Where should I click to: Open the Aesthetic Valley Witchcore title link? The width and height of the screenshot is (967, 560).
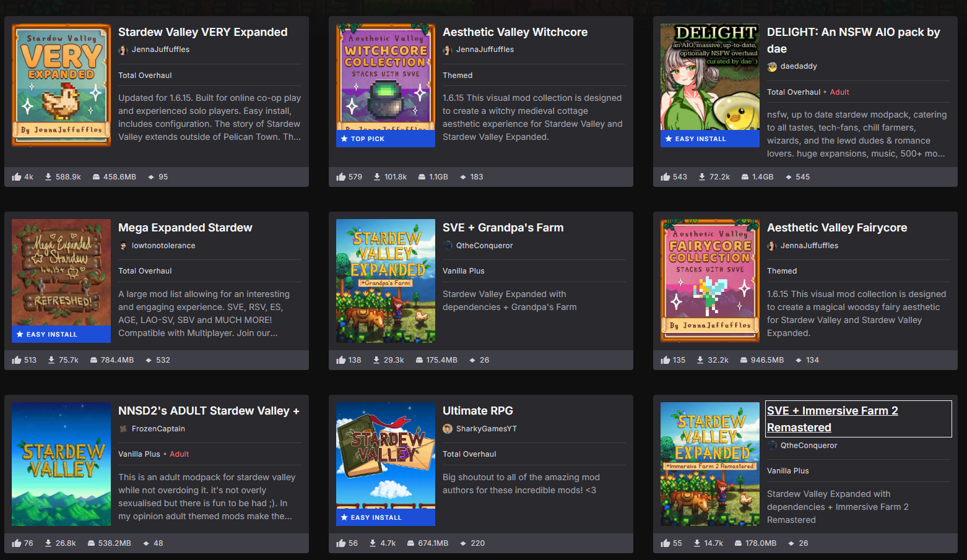click(515, 32)
